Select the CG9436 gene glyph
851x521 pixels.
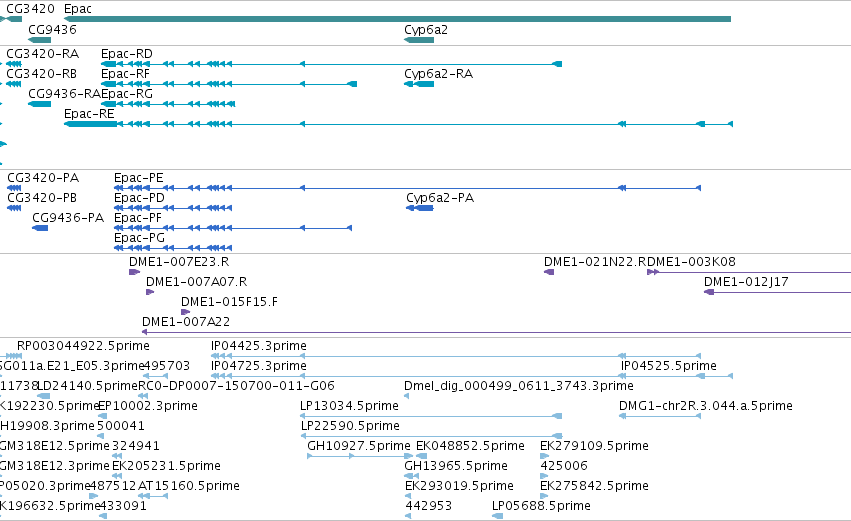pos(40,40)
